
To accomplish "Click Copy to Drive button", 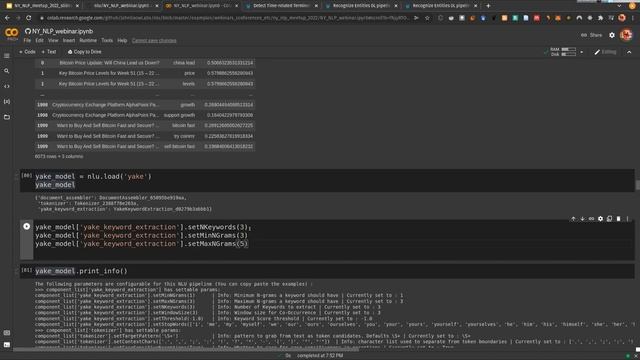I will click(x=84, y=52).
